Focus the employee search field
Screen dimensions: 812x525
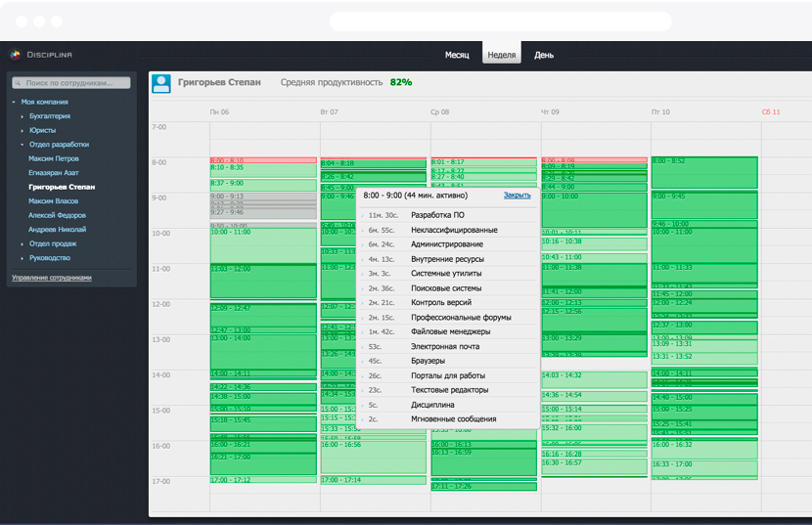pyautogui.click(x=71, y=83)
